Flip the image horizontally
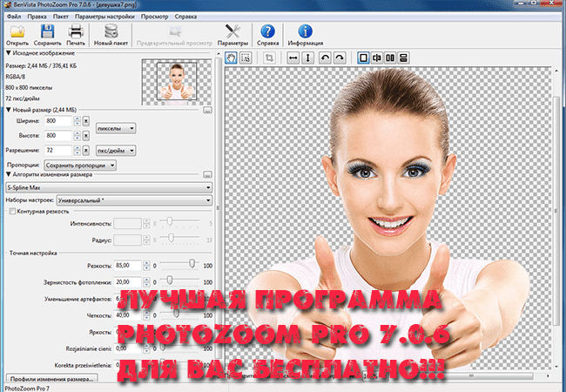 click(293, 57)
